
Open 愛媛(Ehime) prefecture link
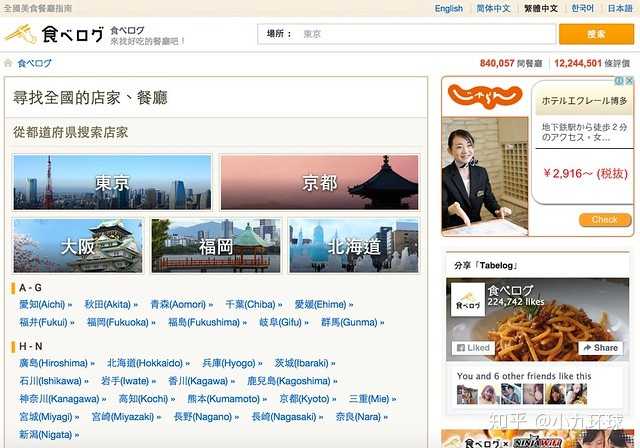tap(324, 304)
